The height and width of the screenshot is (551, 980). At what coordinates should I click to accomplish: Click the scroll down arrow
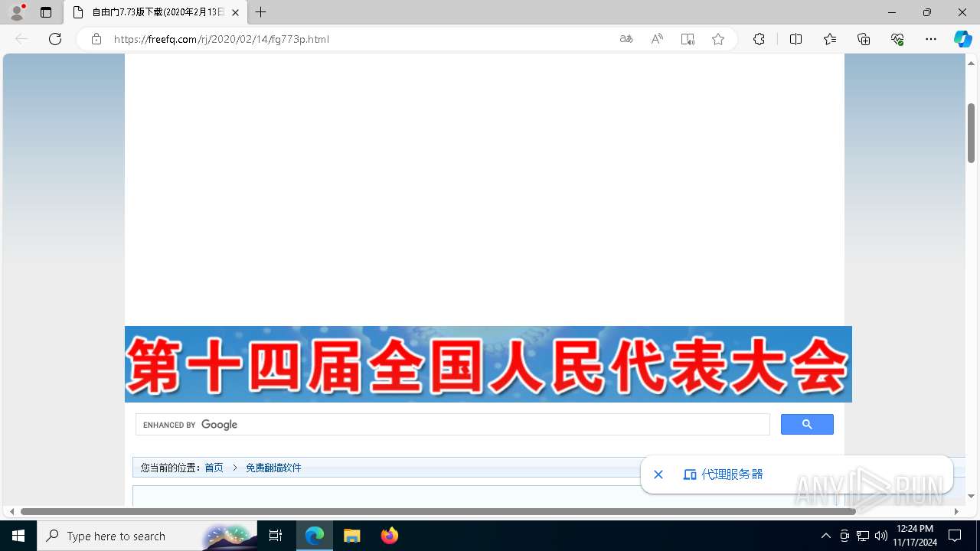point(971,496)
